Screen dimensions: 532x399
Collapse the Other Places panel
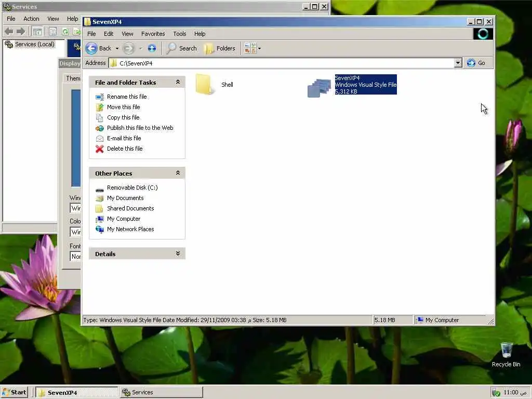[178, 173]
